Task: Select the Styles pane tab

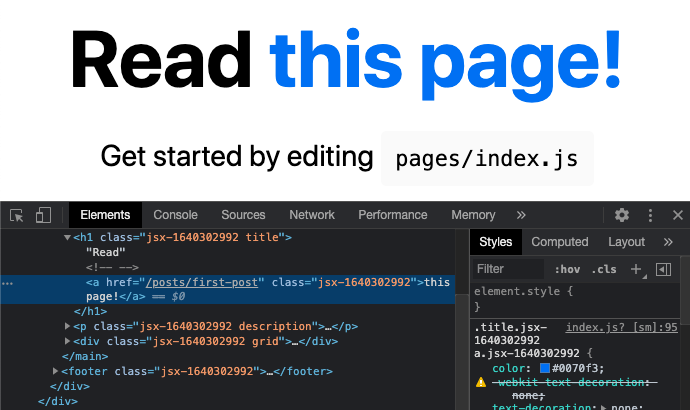Action: [495, 242]
